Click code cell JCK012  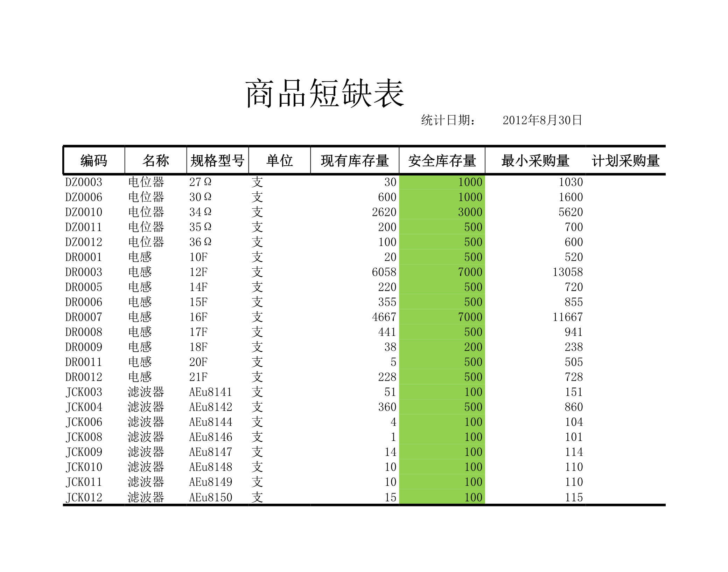click(84, 497)
